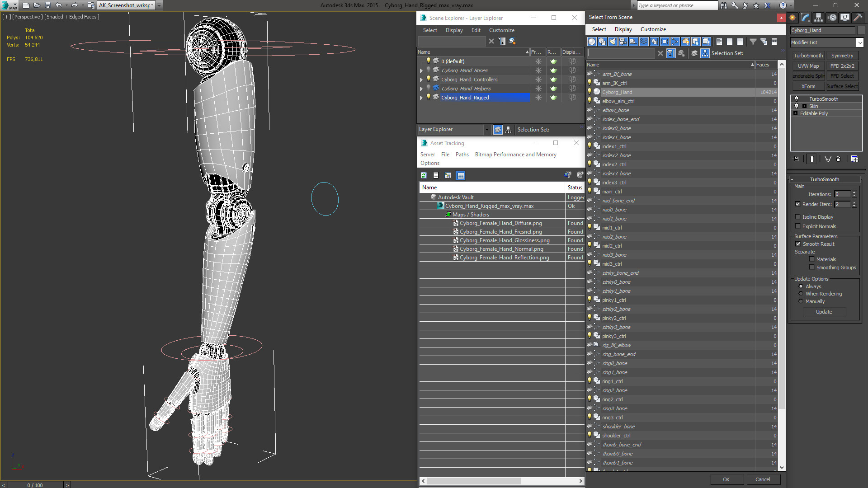Viewport: 868px width, 488px height.
Task: Toggle the Display Lights filter icon
Action: 613,42
